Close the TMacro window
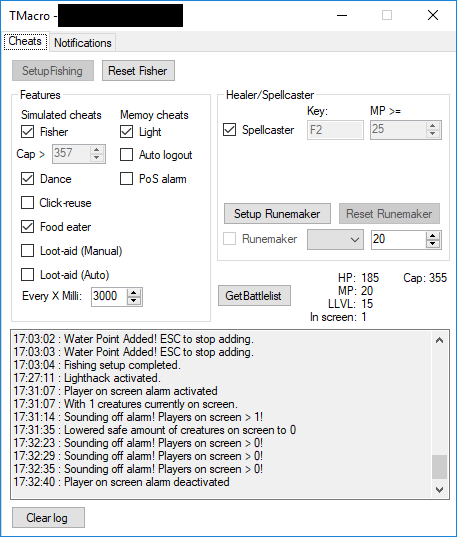Screen dimensions: 457x537 pyautogui.click(x=433, y=15)
